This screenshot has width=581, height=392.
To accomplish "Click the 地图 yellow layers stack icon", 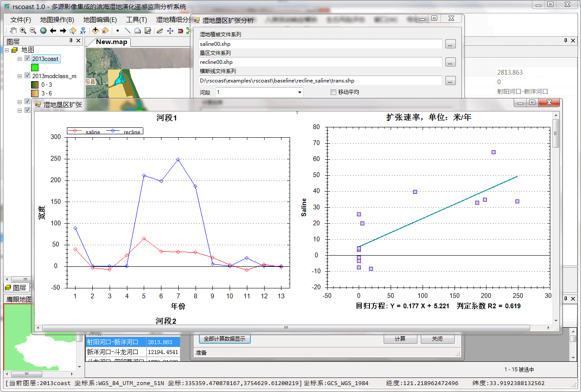I will click(14, 50).
